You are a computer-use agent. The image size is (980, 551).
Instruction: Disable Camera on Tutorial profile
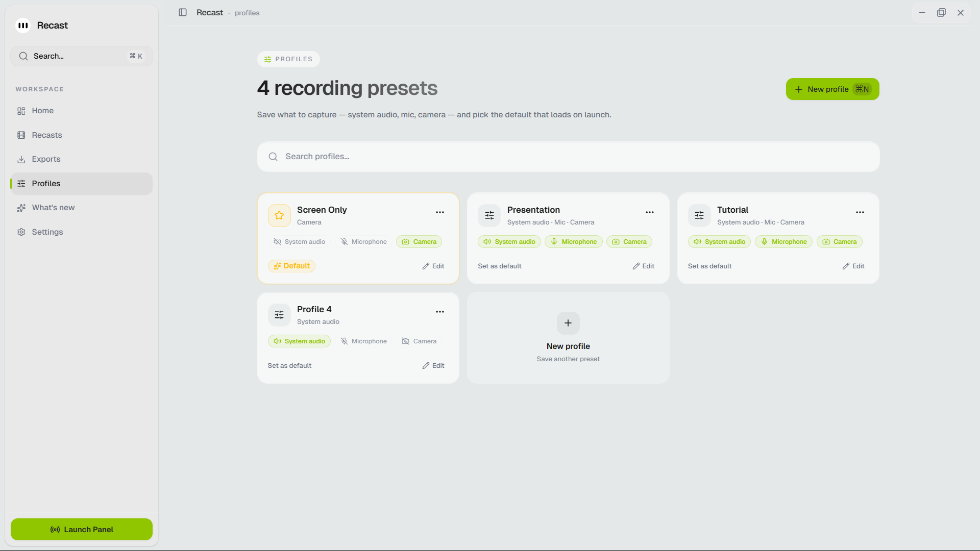[840, 242]
